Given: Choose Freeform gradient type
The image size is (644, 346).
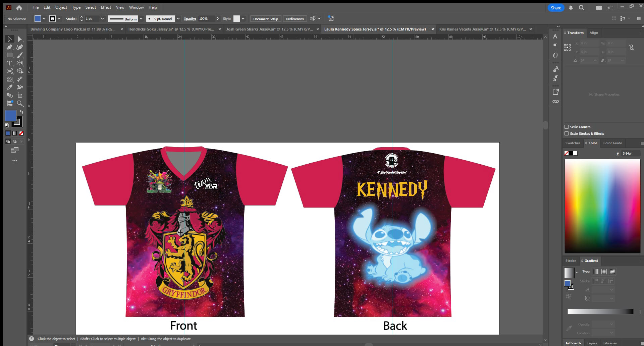Looking at the screenshot, I should (612, 272).
